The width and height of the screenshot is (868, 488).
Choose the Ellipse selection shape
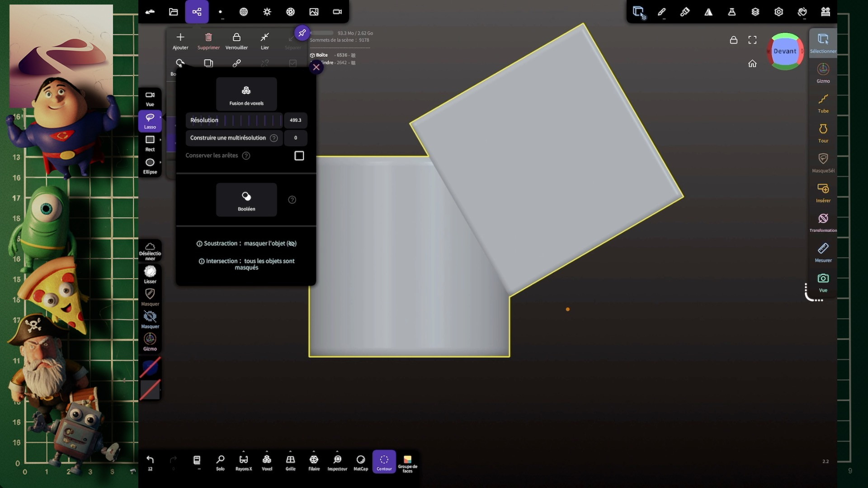point(150,165)
